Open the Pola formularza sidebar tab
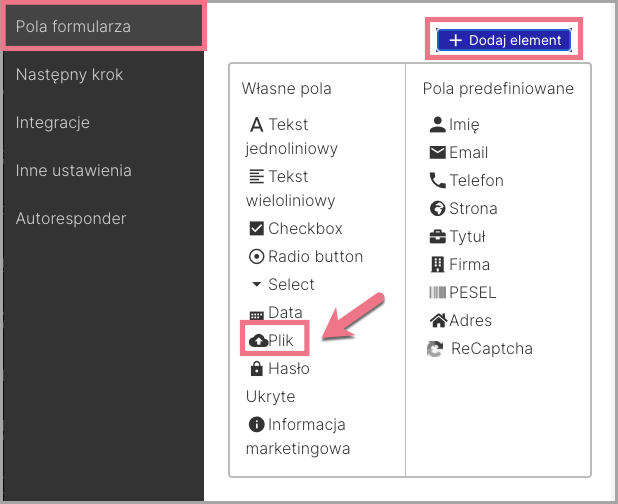 tap(103, 26)
